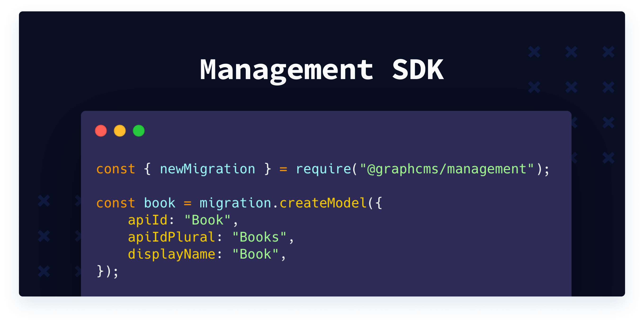Click the "Book" value on the apiId line
644x323 pixels.
pyautogui.click(x=207, y=220)
